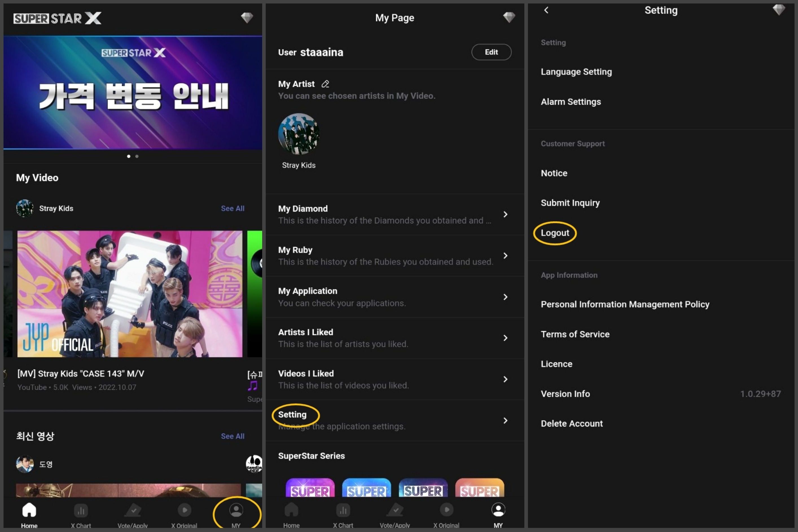
Task: Tap the Stray Kids avatar under My Video
Action: [x=25, y=208]
